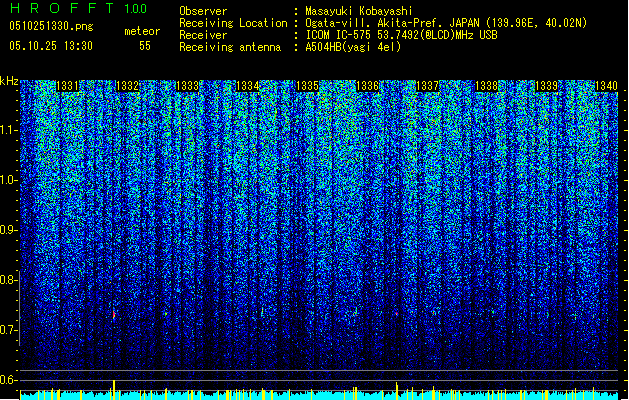This screenshot has width=629, height=400.
Task: Click the 1336 time marker
Action: pos(367,86)
